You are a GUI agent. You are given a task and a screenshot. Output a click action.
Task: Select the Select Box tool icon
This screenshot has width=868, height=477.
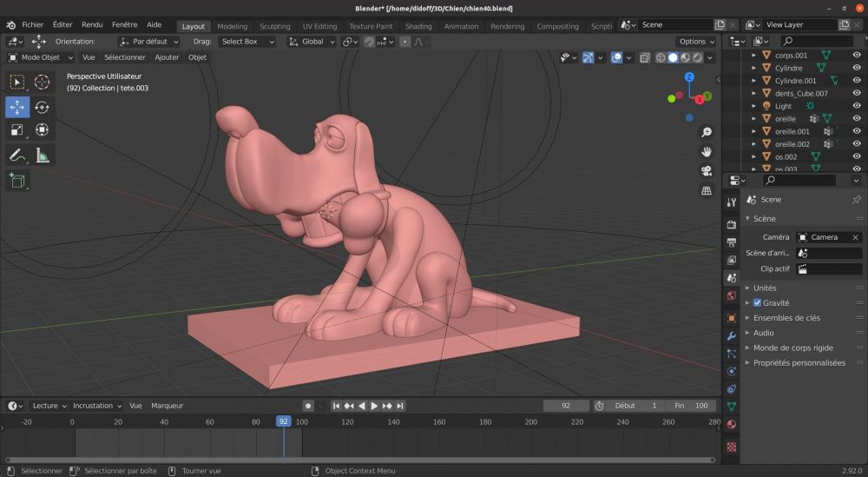click(x=17, y=82)
